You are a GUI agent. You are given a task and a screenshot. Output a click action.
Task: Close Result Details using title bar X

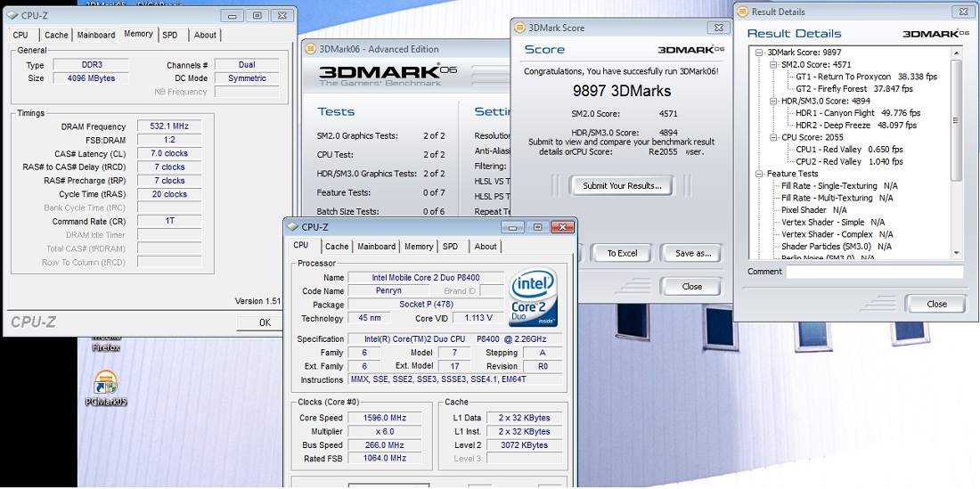point(966,12)
